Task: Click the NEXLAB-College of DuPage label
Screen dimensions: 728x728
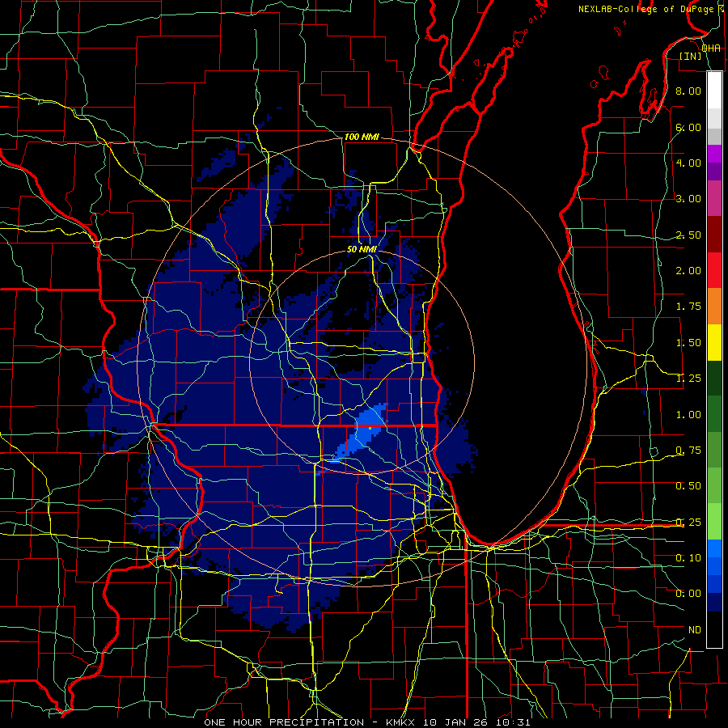Action: (x=645, y=9)
